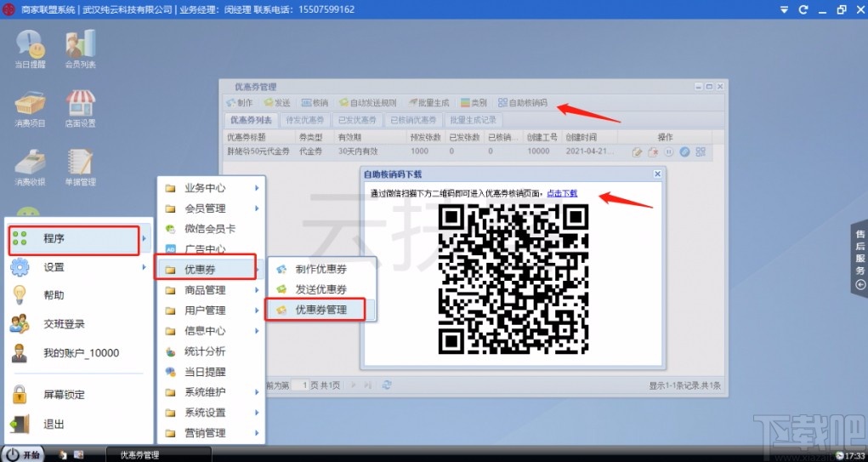868x462 pixels.
Task: Click the last page arrow in pagination
Action: coord(367,385)
